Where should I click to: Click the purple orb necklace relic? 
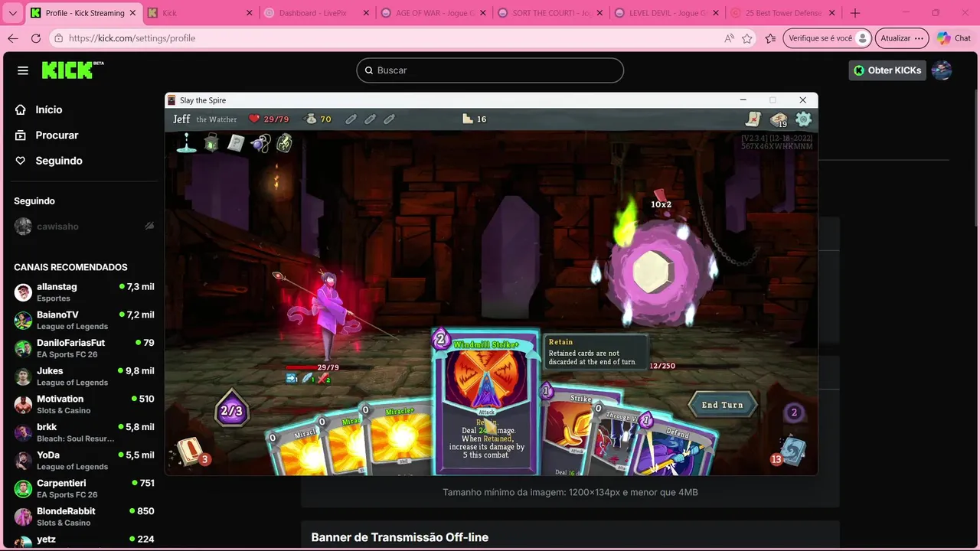[260, 142]
